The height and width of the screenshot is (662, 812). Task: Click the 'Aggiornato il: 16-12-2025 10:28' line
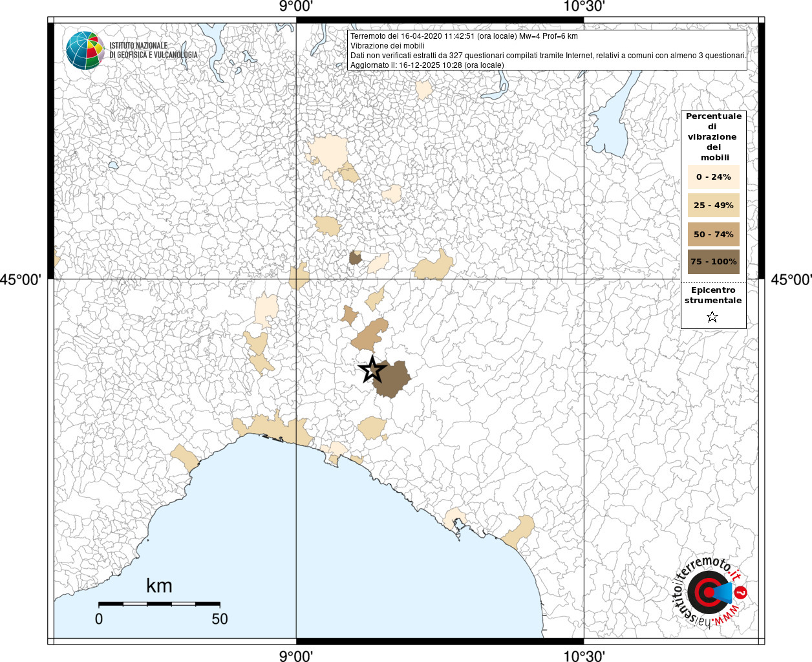[x=427, y=65]
